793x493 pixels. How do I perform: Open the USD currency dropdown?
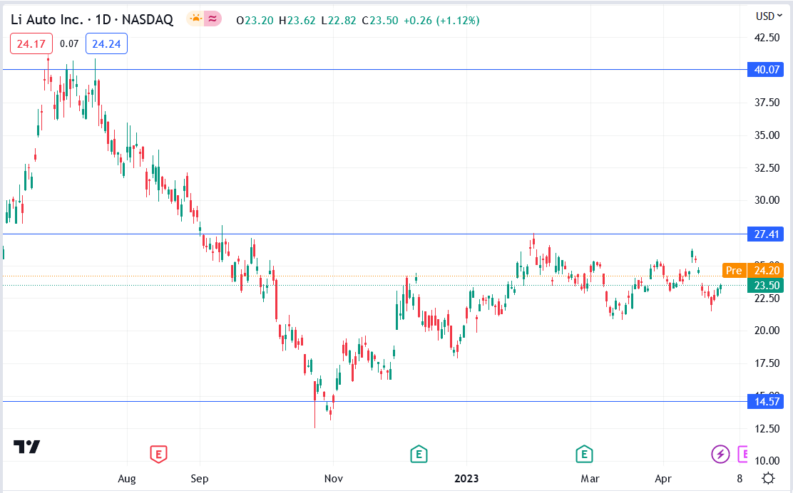pyautogui.click(x=767, y=15)
